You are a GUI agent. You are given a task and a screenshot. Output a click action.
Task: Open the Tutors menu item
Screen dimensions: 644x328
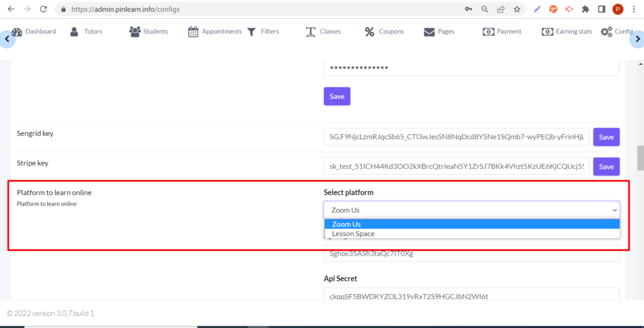pos(86,31)
